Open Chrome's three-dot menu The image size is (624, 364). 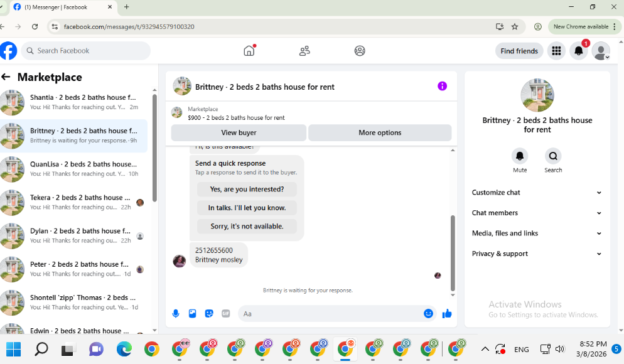click(615, 26)
